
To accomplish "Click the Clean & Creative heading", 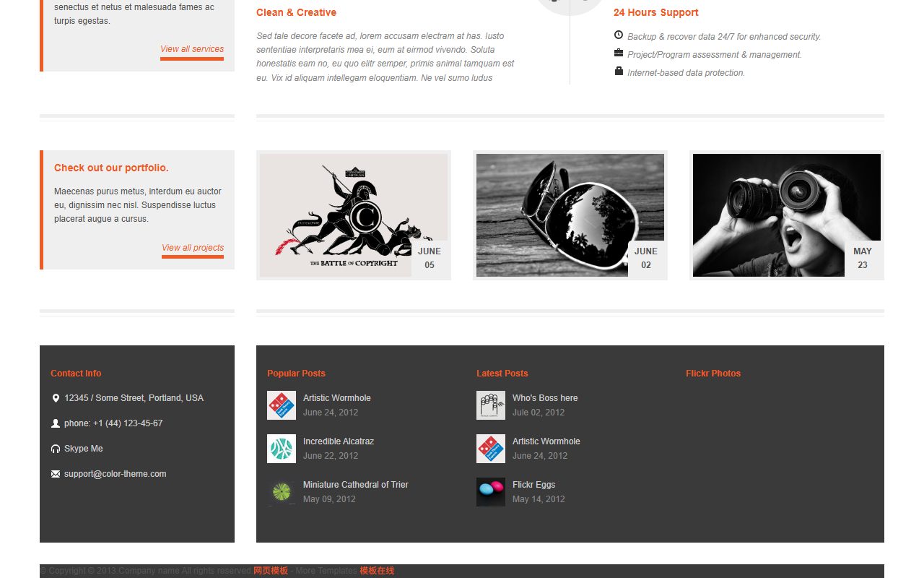I will (x=296, y=12).
